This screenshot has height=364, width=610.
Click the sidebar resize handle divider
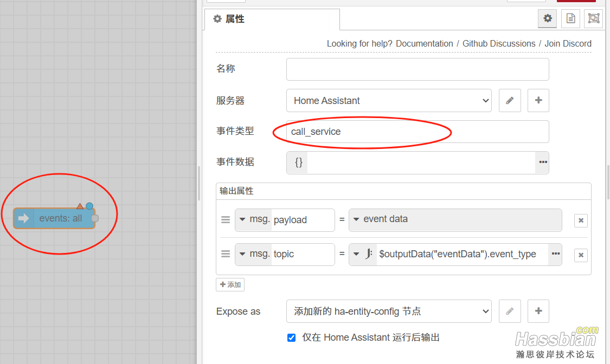(x=199, y=184)
